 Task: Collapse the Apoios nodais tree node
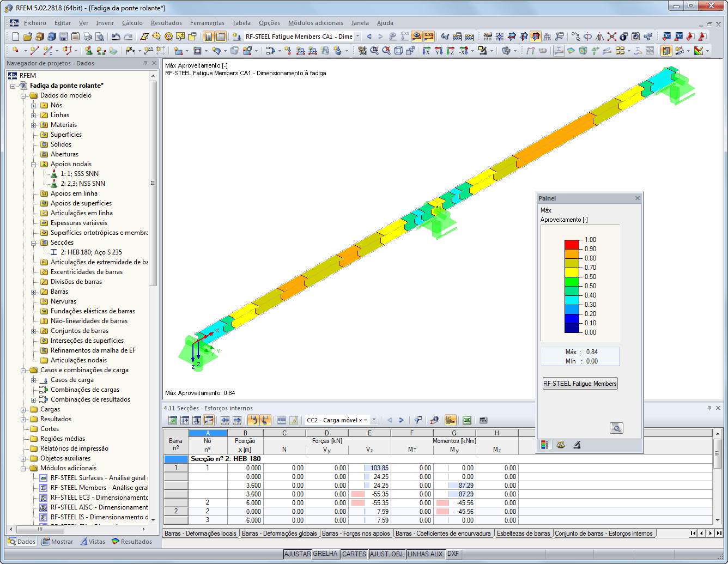[34, 164]
